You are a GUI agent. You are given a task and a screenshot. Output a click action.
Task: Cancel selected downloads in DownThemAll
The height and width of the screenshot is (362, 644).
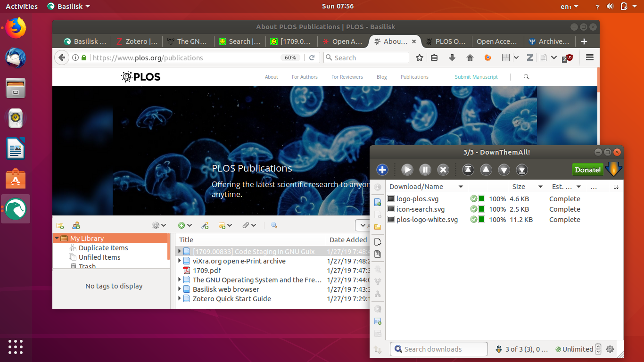click(443, 170)
